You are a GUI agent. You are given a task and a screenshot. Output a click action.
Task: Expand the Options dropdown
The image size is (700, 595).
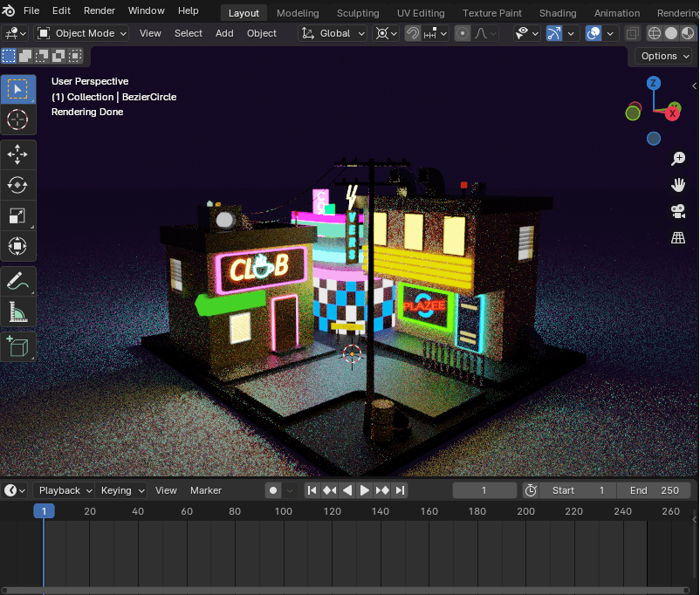pyautogui.click(x=665, y=56)
